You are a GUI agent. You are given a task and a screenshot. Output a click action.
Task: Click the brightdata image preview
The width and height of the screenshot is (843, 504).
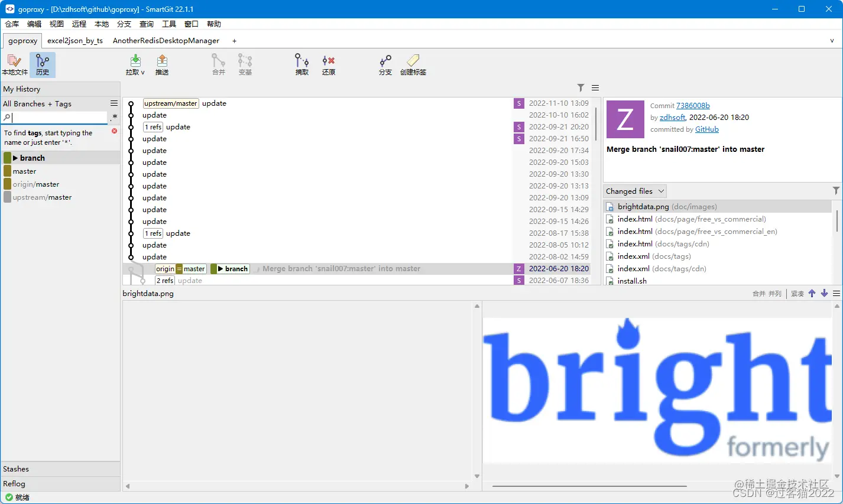[x=657, y=391]
